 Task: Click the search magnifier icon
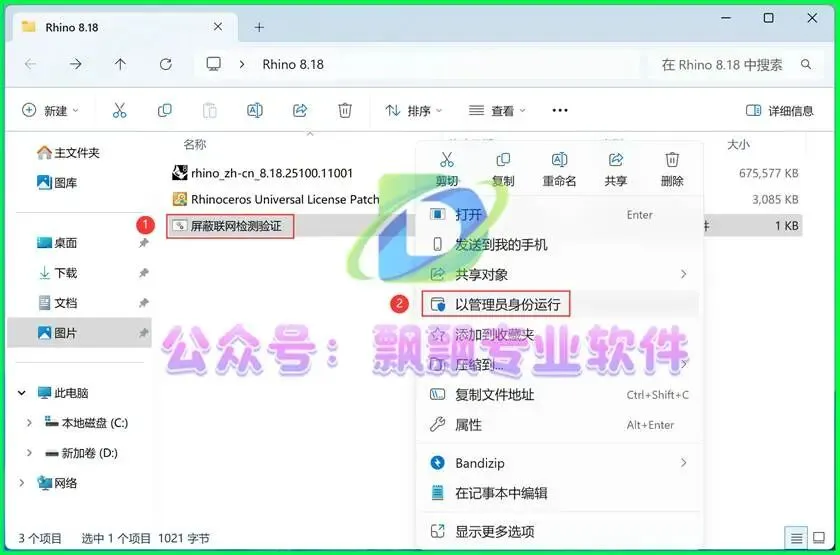coord(806,64)
